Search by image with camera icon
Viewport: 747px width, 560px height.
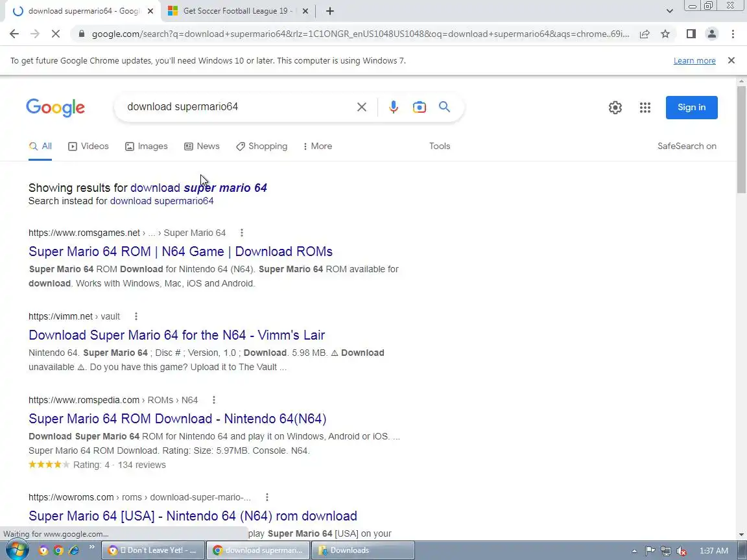(x=420, y=107)
